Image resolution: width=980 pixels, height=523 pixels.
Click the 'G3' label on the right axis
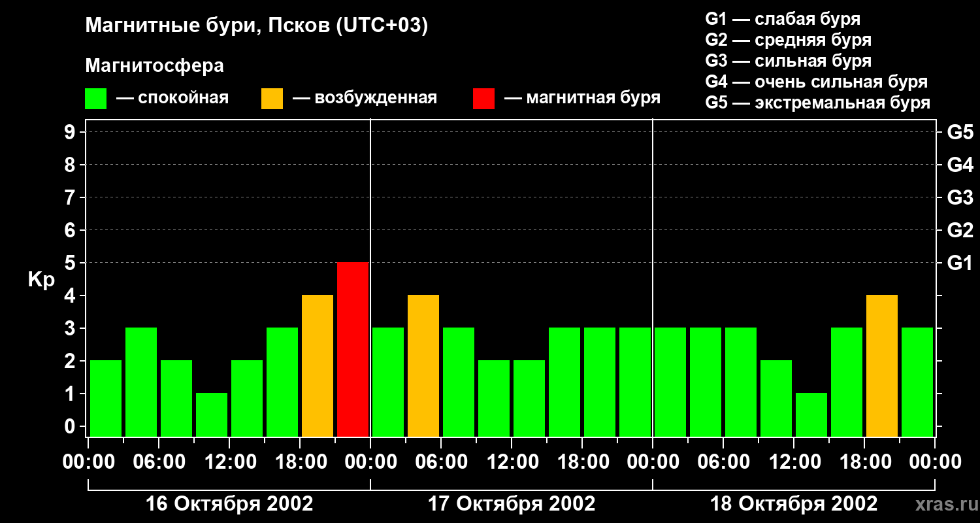(x=960, y=197)
